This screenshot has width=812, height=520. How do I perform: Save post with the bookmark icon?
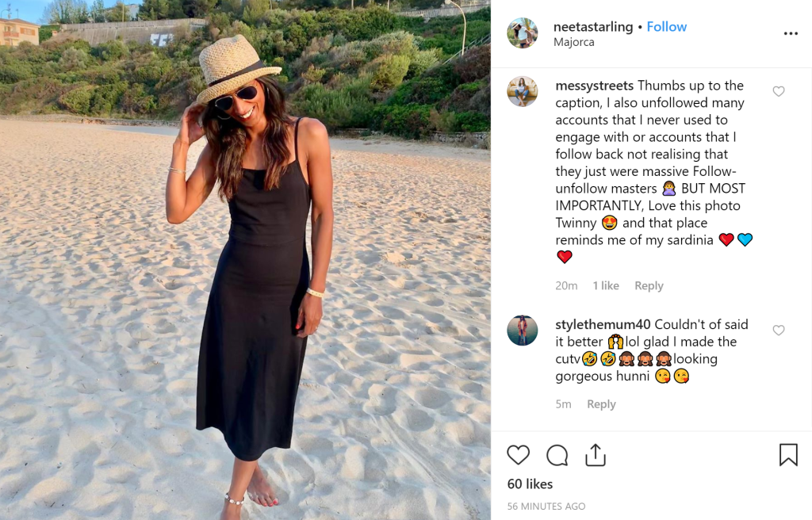pyautogui.click(x=787, y=455)
